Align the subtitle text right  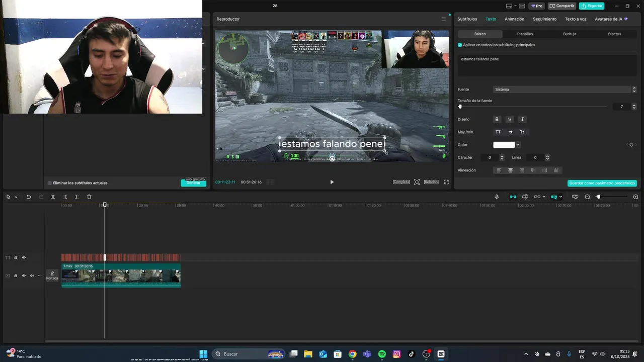click(x=522, y=170)
